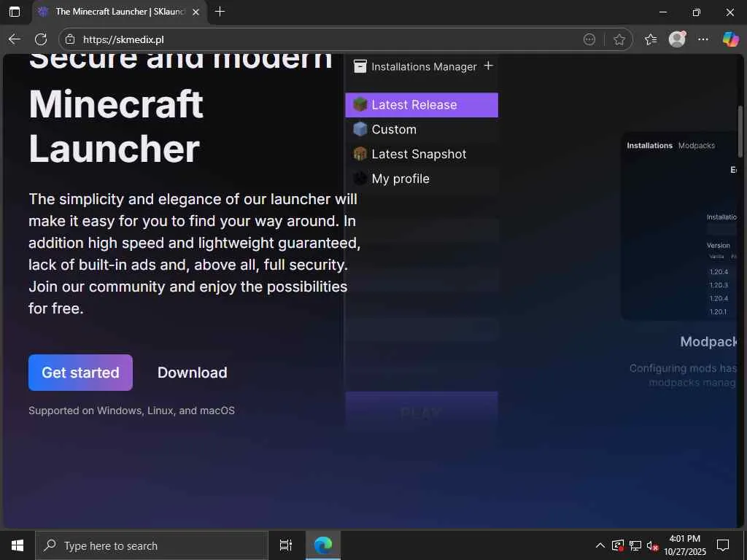Click the Version label

coord(718,245)
